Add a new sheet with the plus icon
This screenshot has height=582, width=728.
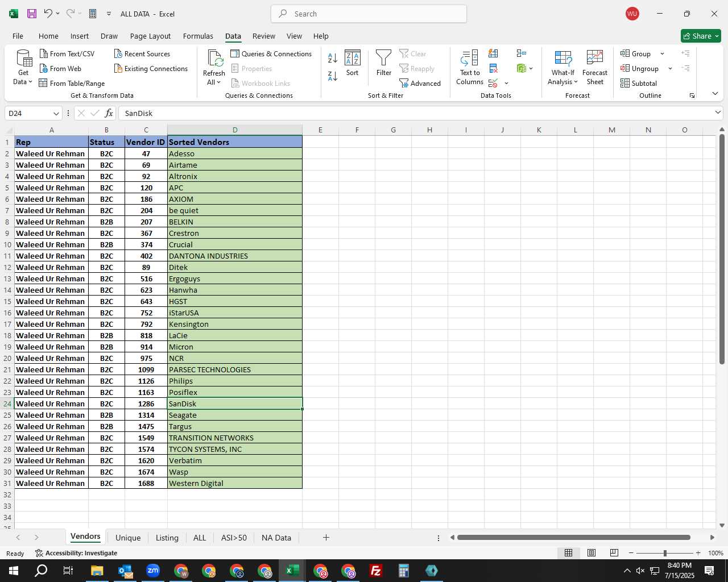pos(326,537)
